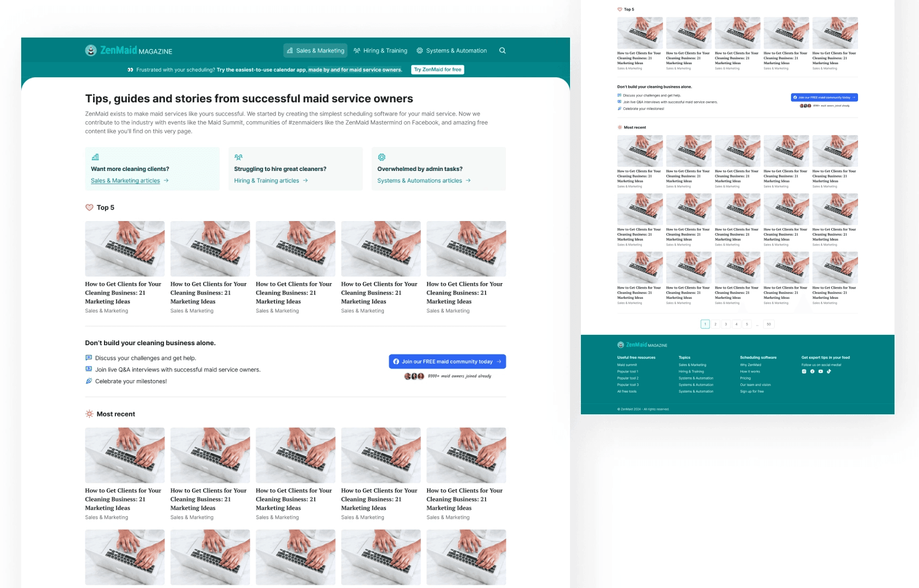Click the Try ZenMaid for free button
The height and width of the screenshot is (588, 919).
coord(438,70)
